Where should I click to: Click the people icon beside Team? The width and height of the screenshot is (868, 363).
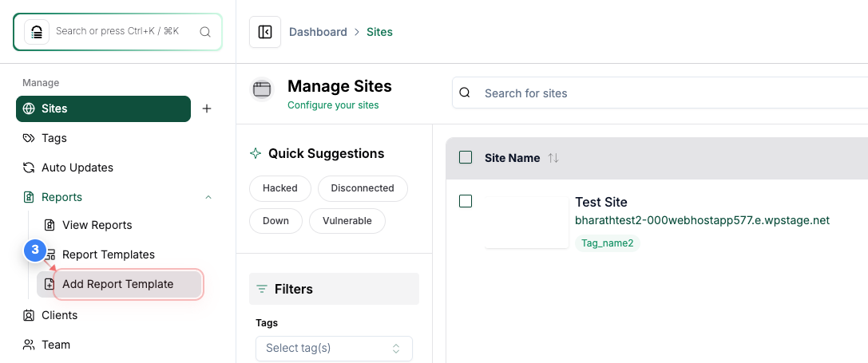click(x=28, y=345)
